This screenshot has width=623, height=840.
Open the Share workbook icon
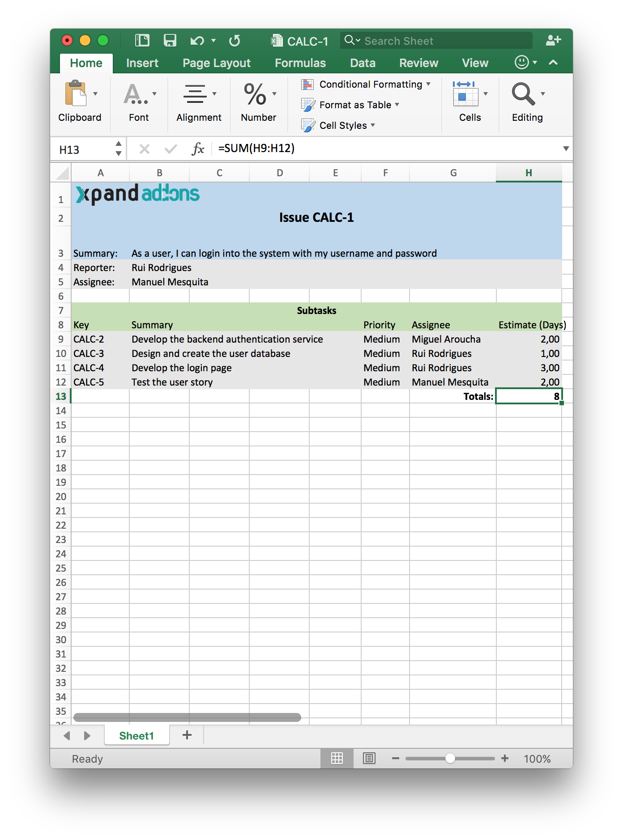[x=553, y=41]
